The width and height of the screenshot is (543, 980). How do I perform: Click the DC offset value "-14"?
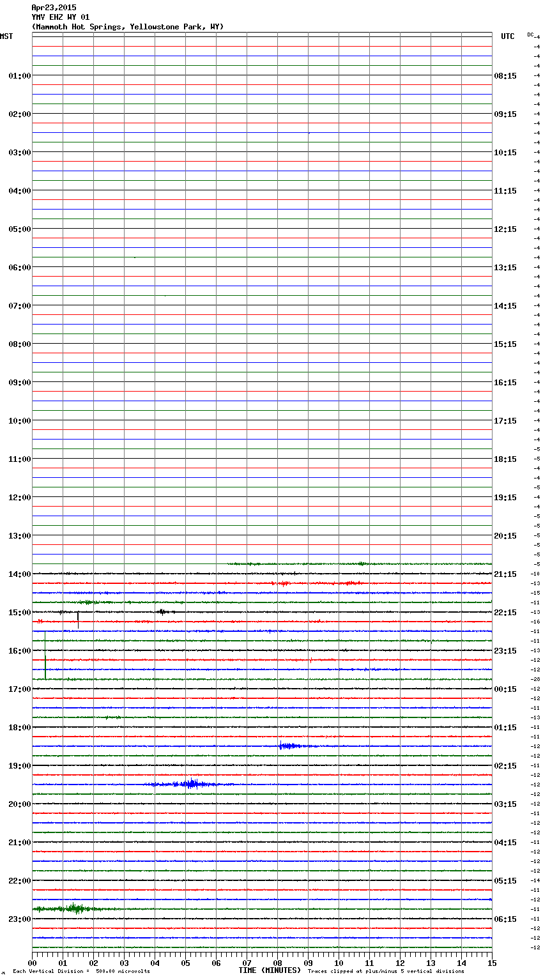536,880
